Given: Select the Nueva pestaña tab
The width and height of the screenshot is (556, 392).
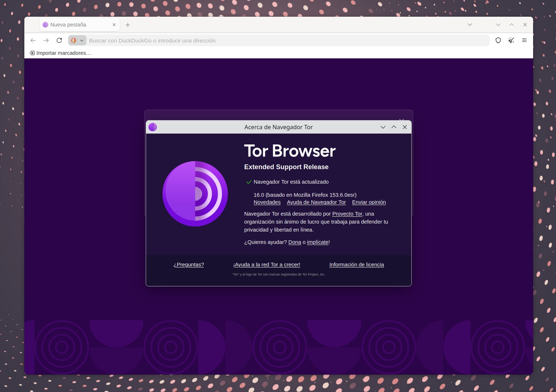Looking at the screenshot, I should pos(79,25).
